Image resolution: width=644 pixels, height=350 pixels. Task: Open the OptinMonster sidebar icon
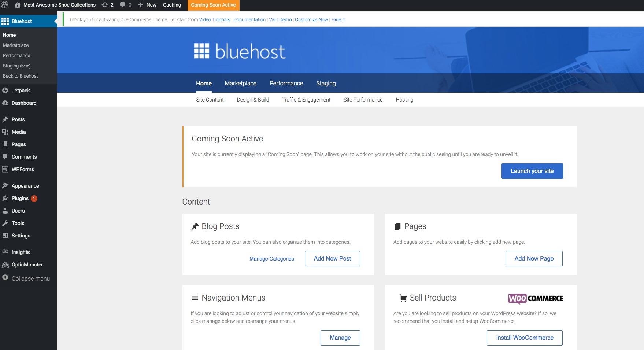5,265
